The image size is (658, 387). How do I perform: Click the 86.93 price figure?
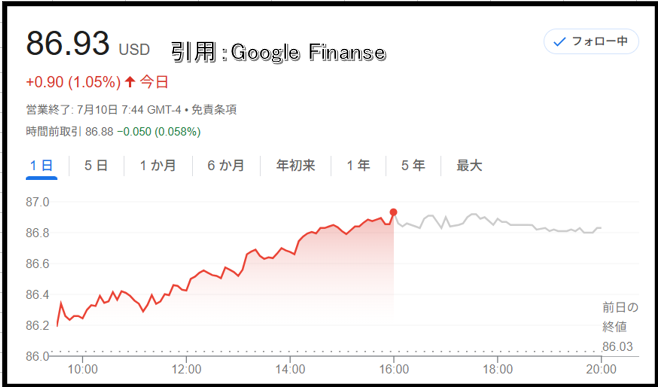[68, 43]
